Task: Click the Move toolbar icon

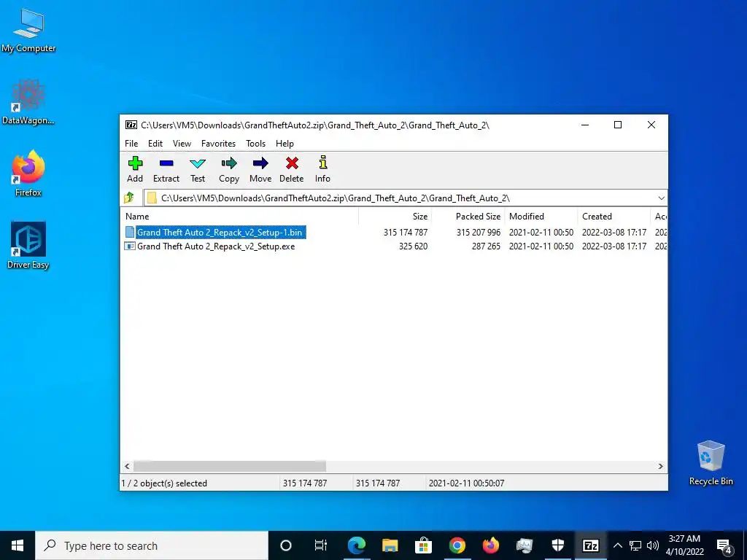Action: [260, 164]
